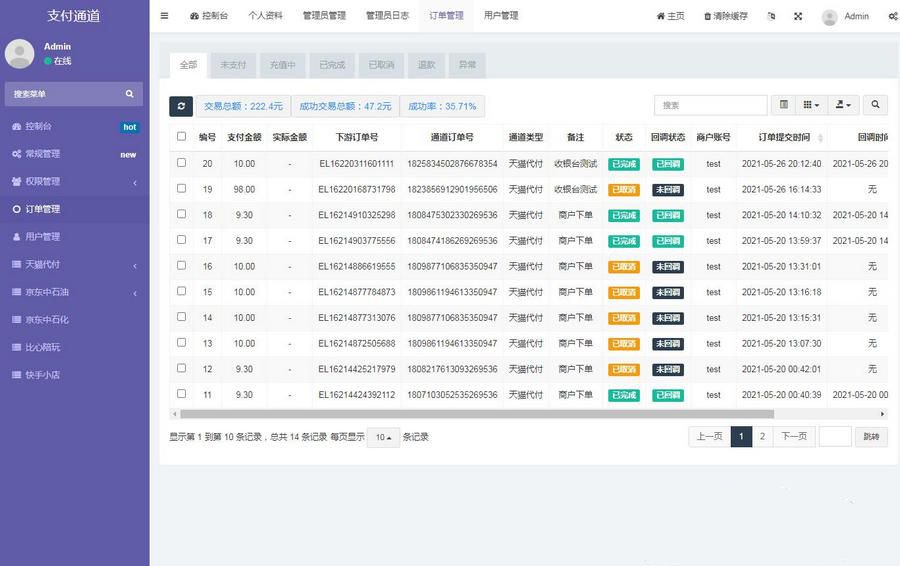Image resolution: width=900 pixels, height=566 pixels.
Task: Click the refresh table button
Action: point(181,106)
